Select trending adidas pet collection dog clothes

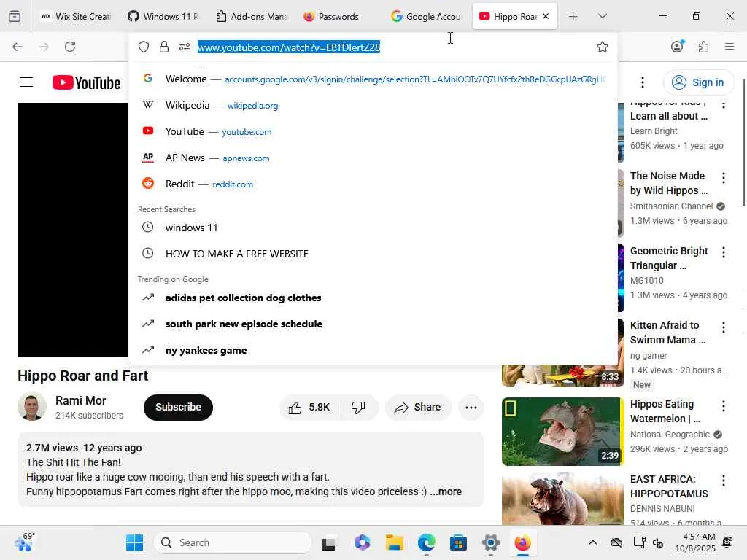(x=373, y=297)
